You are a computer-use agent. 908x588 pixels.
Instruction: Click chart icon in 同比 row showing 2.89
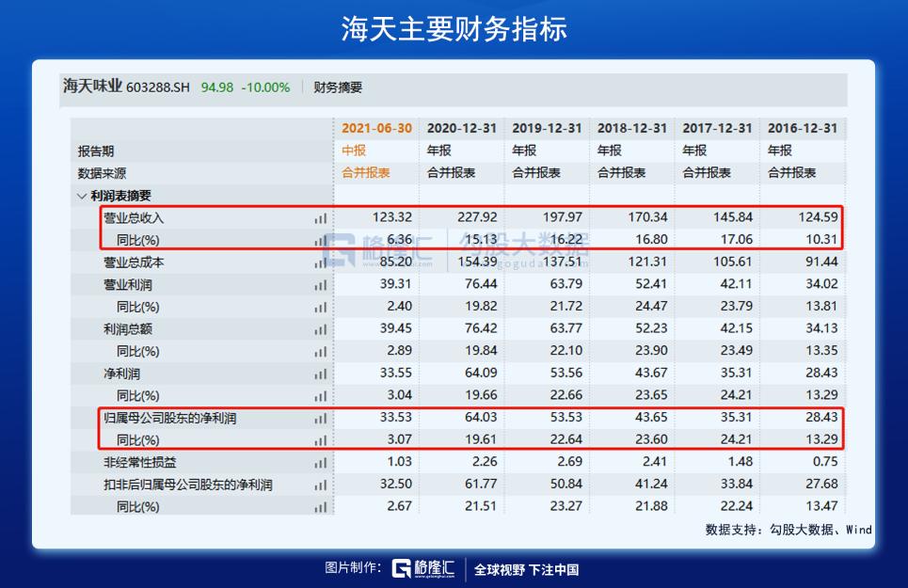(320, 351)
